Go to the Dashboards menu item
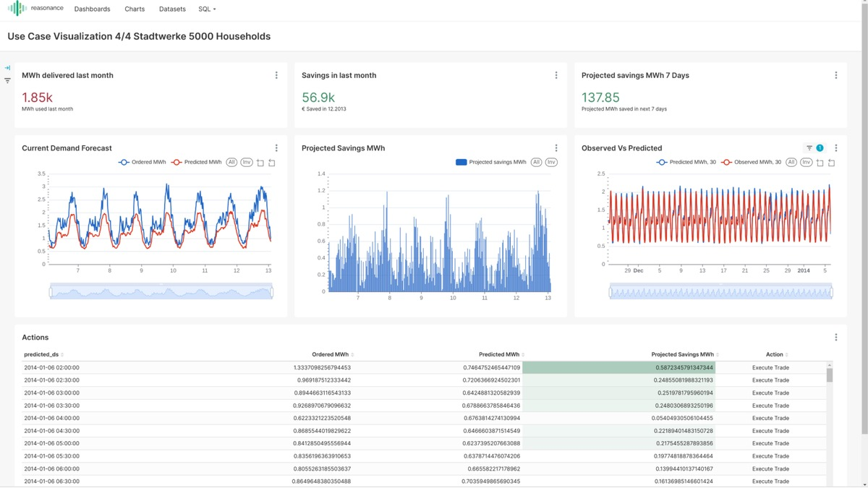This screenshot has width=868, height=488. 93,9
